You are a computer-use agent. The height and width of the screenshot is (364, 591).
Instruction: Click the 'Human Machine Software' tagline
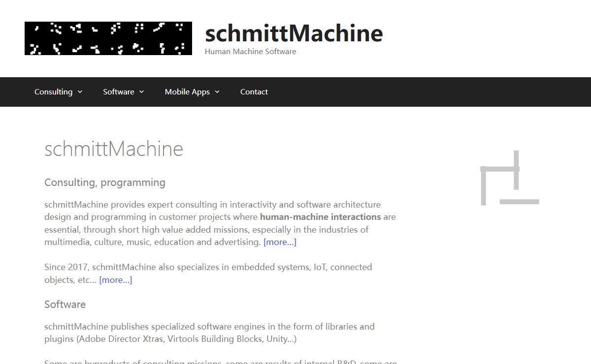coord(250,52)
